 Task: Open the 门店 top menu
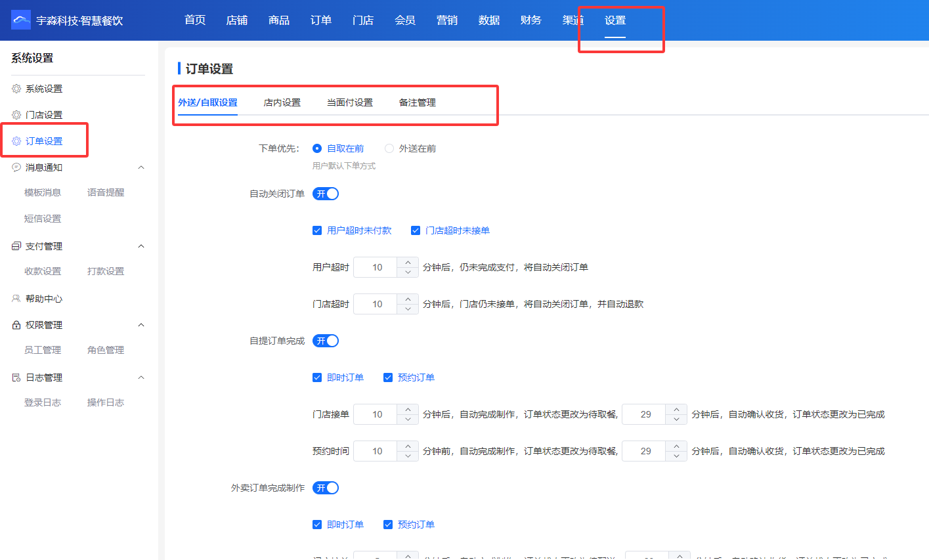coord(363,20)
